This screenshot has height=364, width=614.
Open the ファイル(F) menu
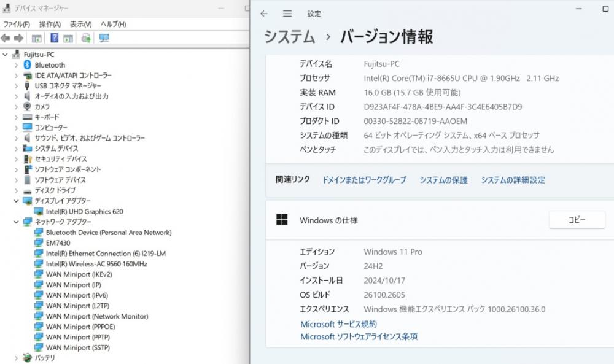[17, 25]
